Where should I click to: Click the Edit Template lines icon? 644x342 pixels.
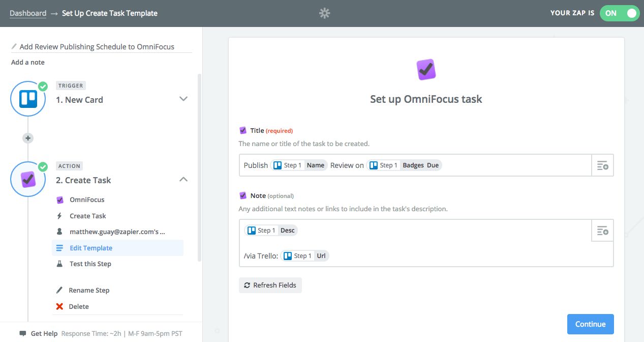pos(59,248)
